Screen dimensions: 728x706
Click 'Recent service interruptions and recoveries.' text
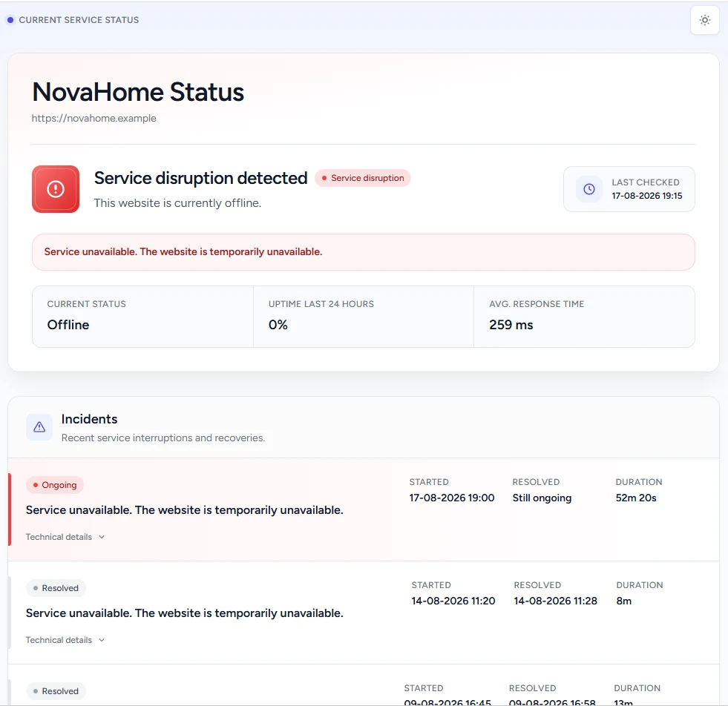(x=163, y=438)
